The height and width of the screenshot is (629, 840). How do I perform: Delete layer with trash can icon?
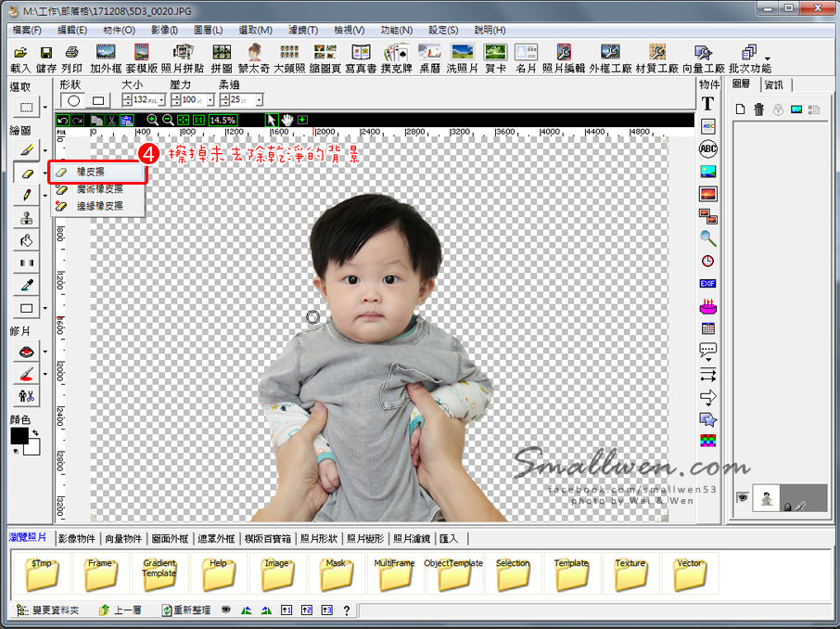click(758, 109)
